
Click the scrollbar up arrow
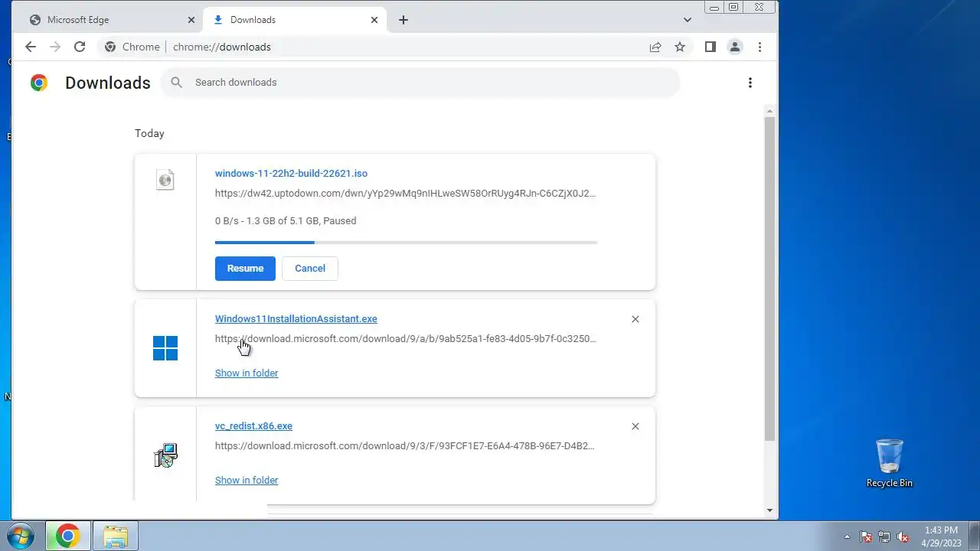click(x=770, y=111)
